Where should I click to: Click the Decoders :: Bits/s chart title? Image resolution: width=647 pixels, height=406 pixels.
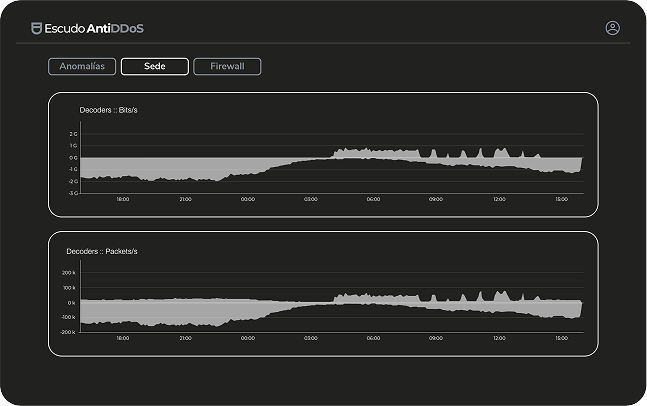click(x=108, y=109)
